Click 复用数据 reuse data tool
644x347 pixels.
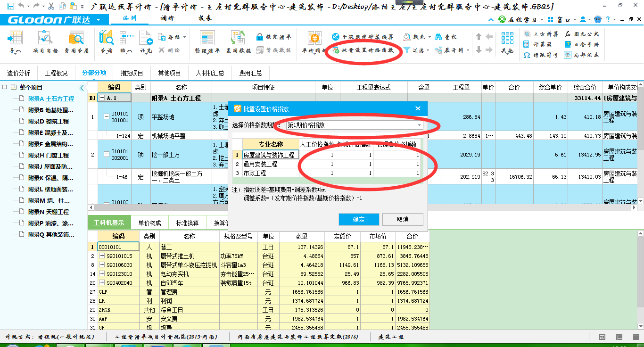click(x=238, y=42)
